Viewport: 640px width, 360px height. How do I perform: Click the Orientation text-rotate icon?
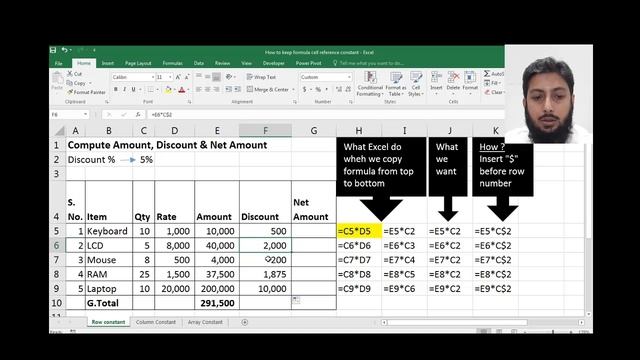[x=229, y=77]
